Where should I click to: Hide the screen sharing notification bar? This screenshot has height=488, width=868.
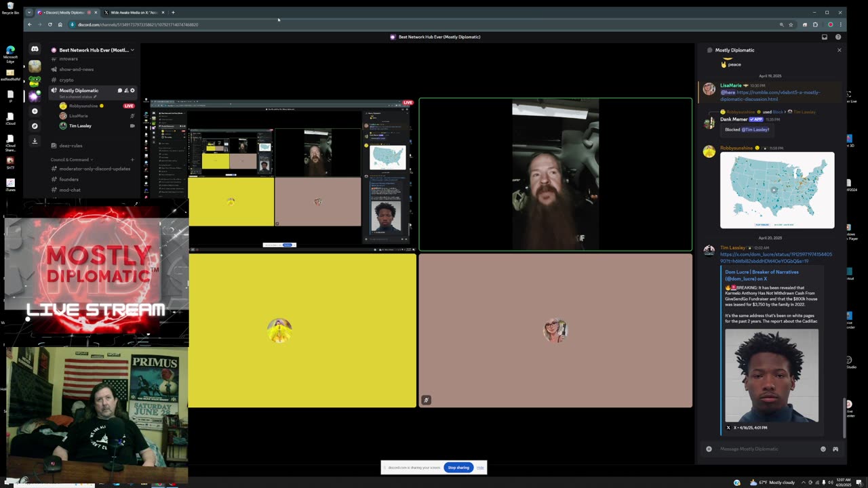pyautogui.click(x=480, y=467)
